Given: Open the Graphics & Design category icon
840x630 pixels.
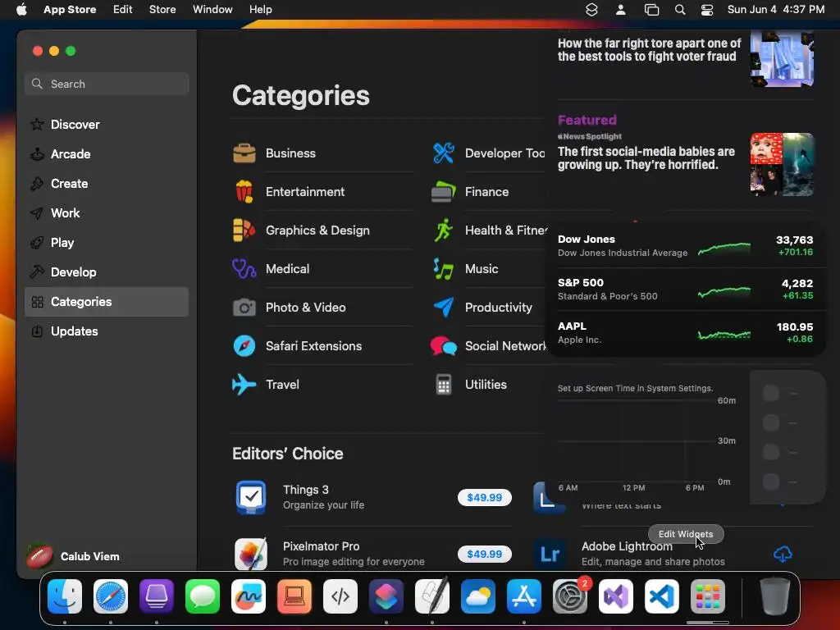Looking at the screenshot, I should (244, 231).
